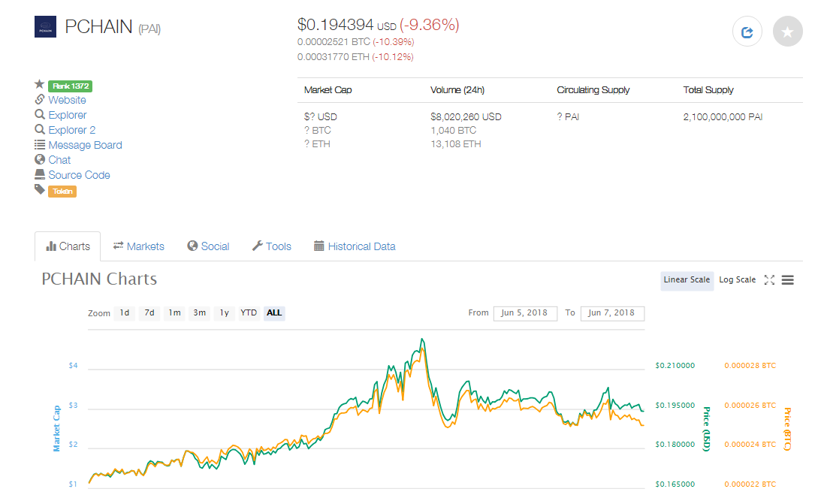821x504 pixels.
Task: Click the tag icon beside Token
Action: [40, 189]
